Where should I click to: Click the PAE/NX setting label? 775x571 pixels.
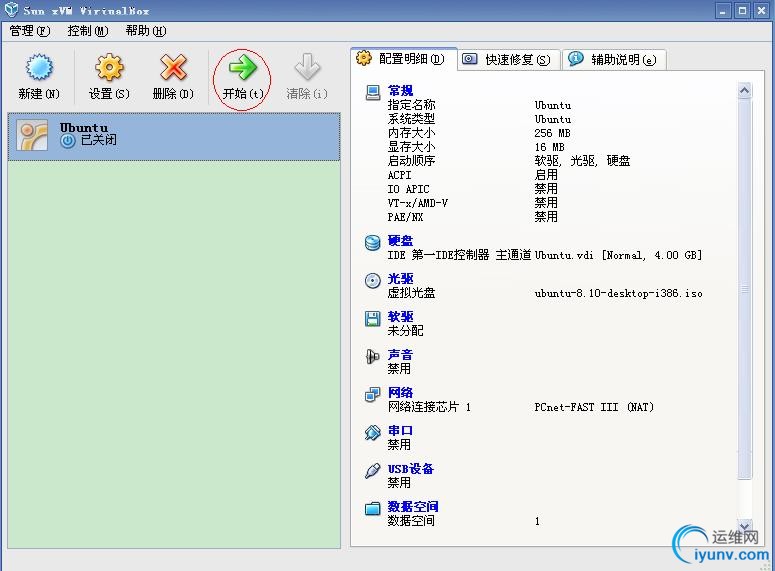pyautogui.click(x=405, y=217)
